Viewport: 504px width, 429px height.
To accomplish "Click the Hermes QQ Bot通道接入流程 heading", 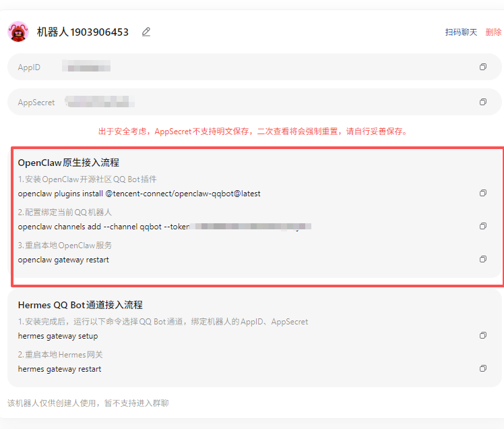I will pos(80,305).
